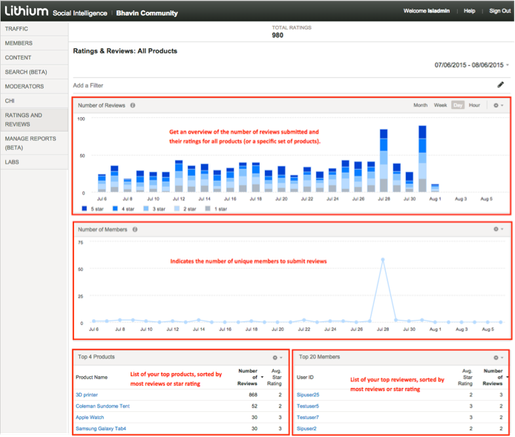Viewport: 515px width, 437px height.
Task: Open Manage Reports (Beta) sidebar item
Action: 34,143
